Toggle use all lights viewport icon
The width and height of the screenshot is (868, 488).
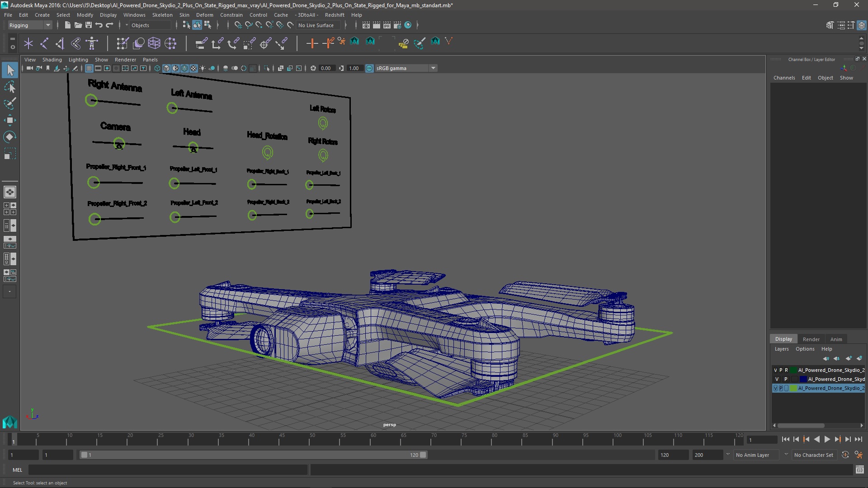click(203, 68)
